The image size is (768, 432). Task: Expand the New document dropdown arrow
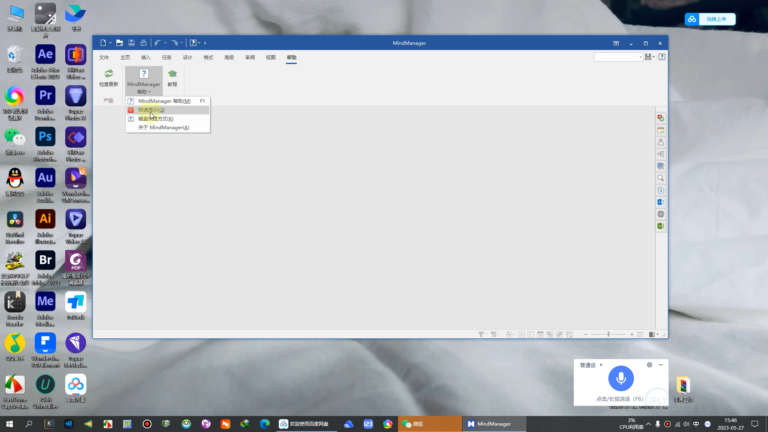pyautogui.click(x=110, y=43)
